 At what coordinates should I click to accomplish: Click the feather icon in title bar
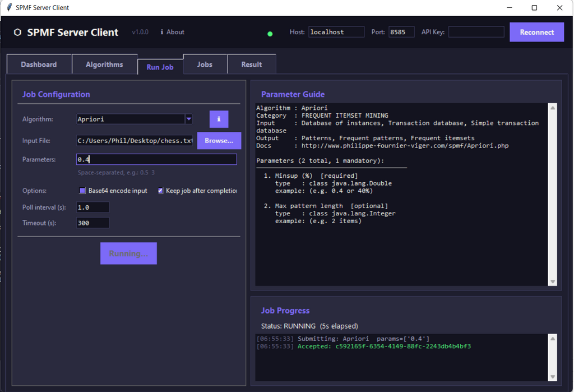9,8
